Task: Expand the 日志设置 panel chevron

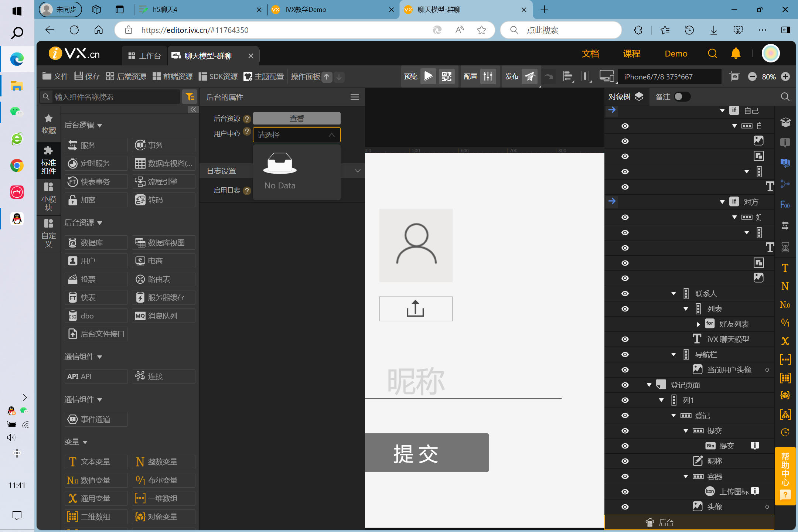Action: 357,171
